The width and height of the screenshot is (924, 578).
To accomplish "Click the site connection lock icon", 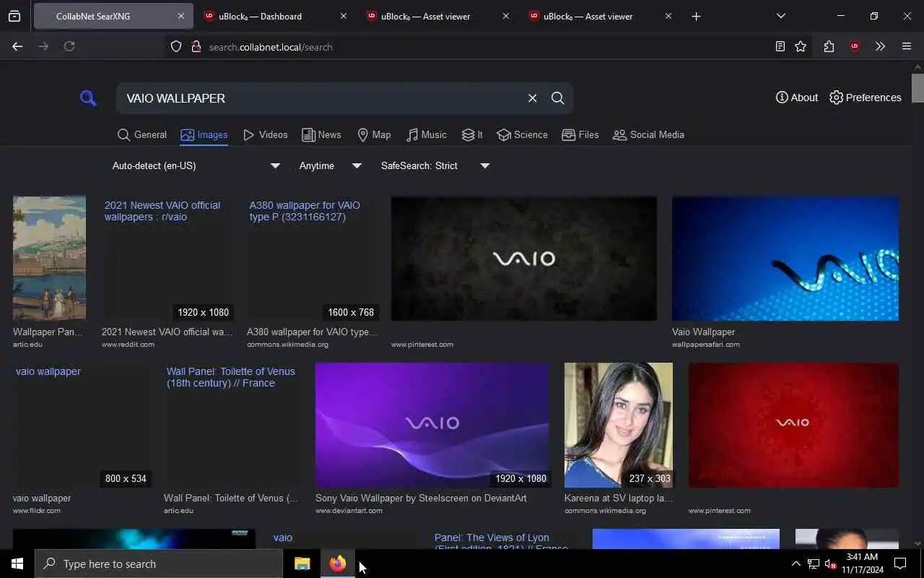I will (196, 46).
